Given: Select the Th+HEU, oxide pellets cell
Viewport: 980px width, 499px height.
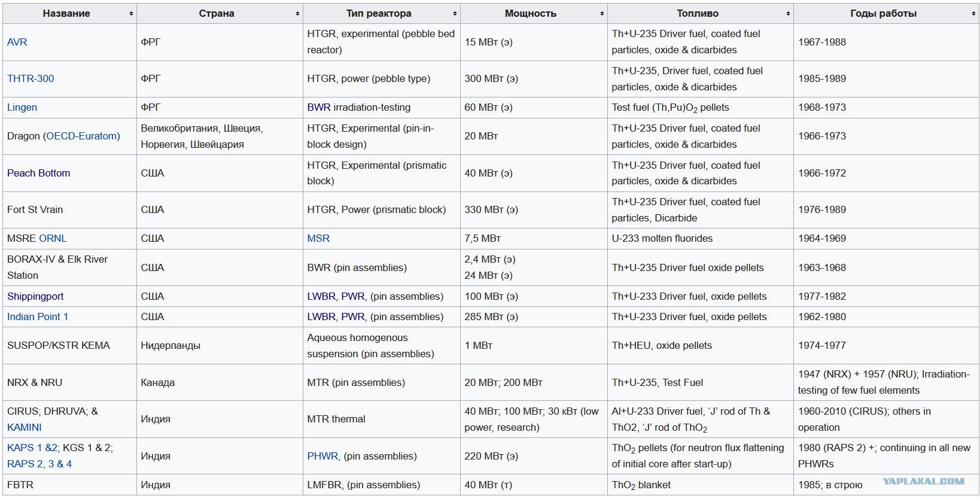Looking at the screenshot, I should (x=701, y=346).
